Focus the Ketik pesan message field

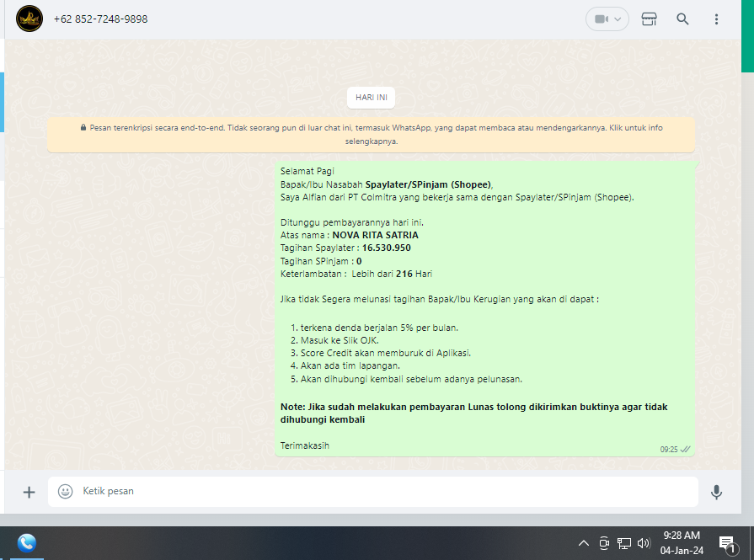(x=372, y=491)
